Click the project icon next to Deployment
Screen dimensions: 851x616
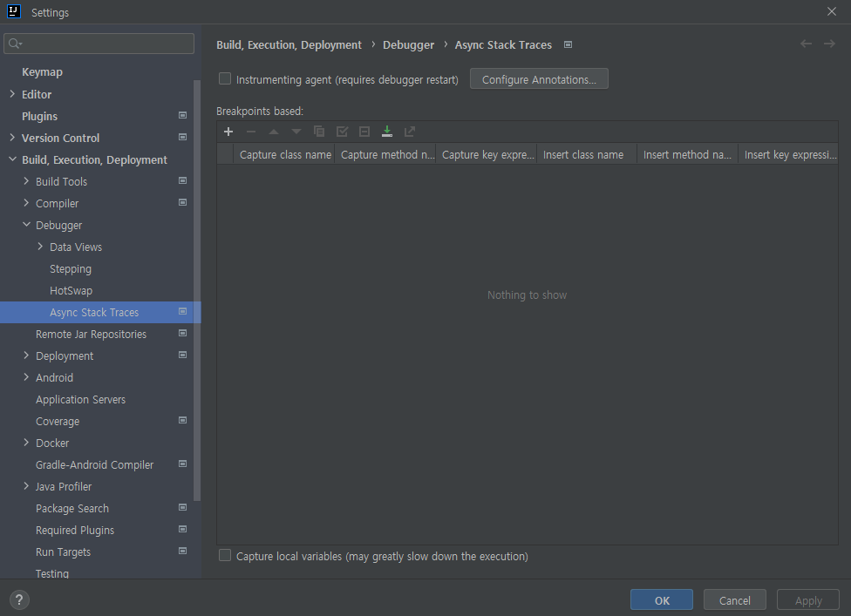pyautogui.click(x=183, y=355)
